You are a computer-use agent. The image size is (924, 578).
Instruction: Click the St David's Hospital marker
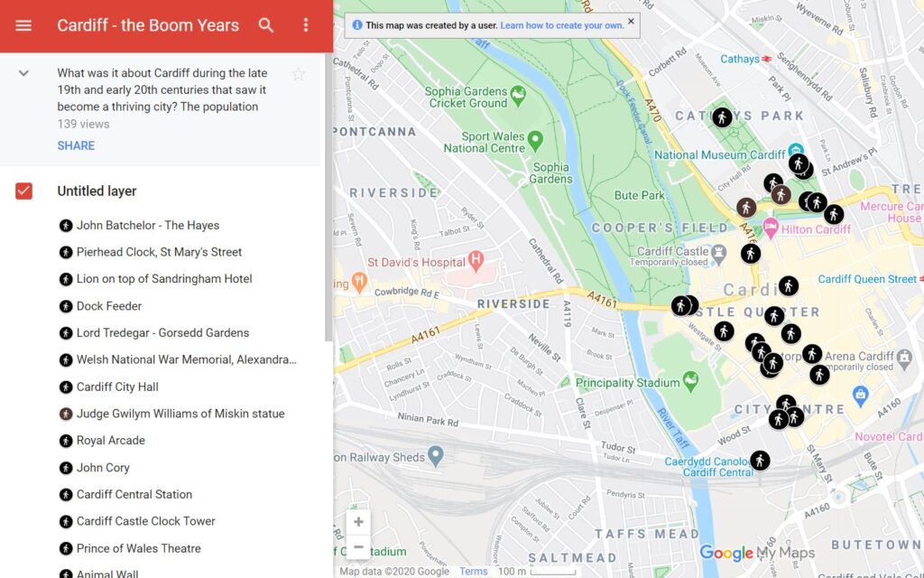coord(476,263)
